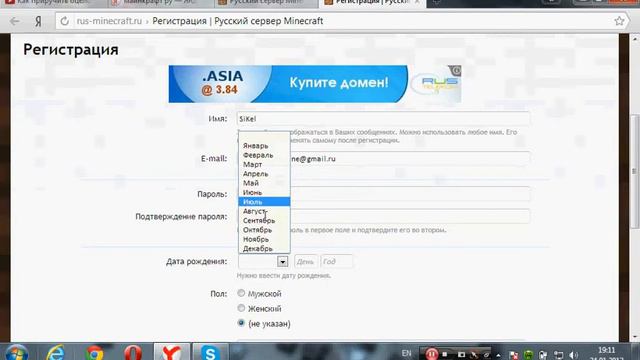Focus the День birth day field
The image size is (640, 360).
(x=305, y=262)
